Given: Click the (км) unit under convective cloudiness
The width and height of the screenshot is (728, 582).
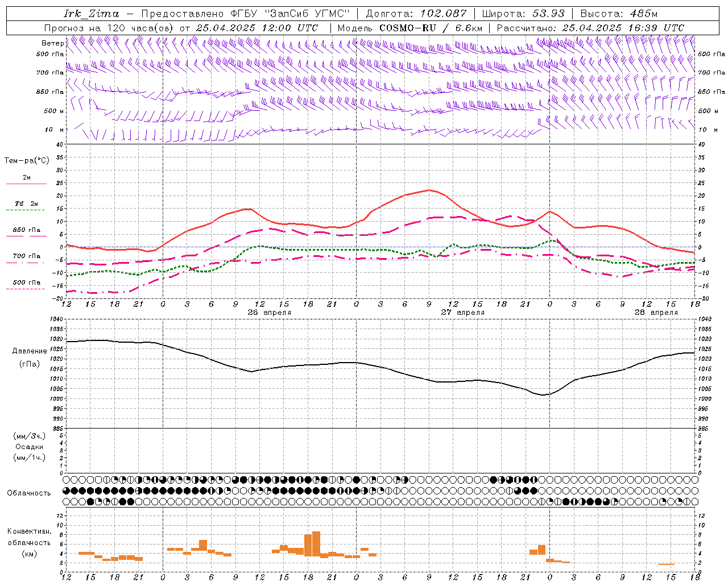Looking at the screenshot, I should pos(29,554).
